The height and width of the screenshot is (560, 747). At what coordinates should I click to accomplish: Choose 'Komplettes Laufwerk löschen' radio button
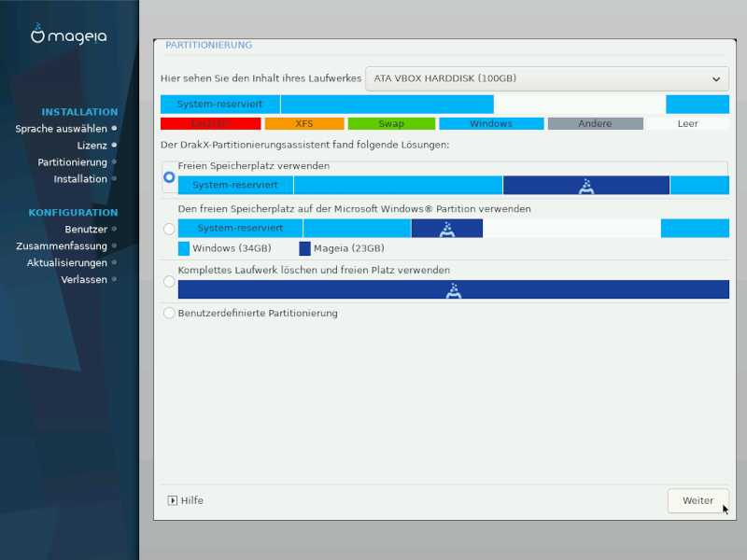169,281
